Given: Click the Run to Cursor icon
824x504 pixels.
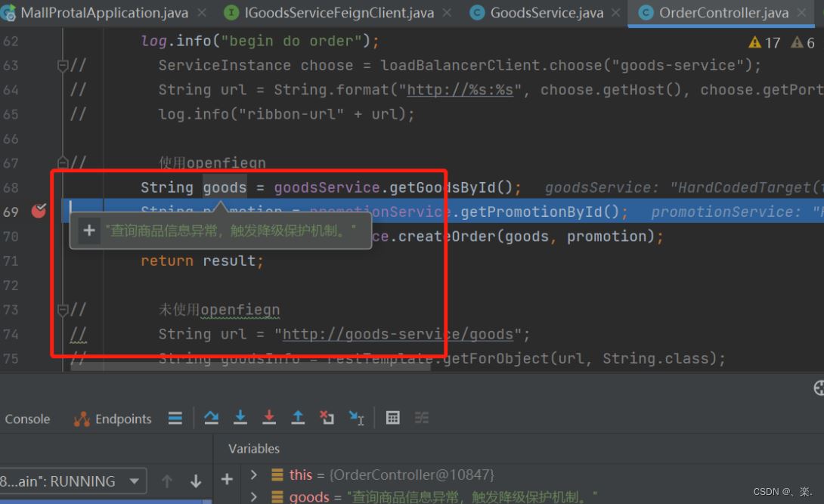Looking at the screenshot, I should pyautogui.click(x=356, y=418).
